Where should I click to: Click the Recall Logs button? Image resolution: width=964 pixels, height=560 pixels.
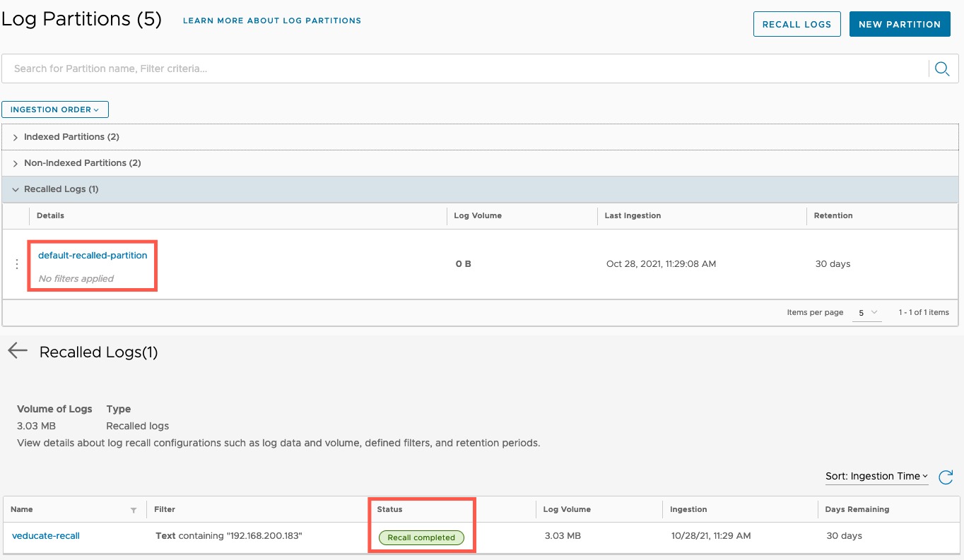(797, 24)
